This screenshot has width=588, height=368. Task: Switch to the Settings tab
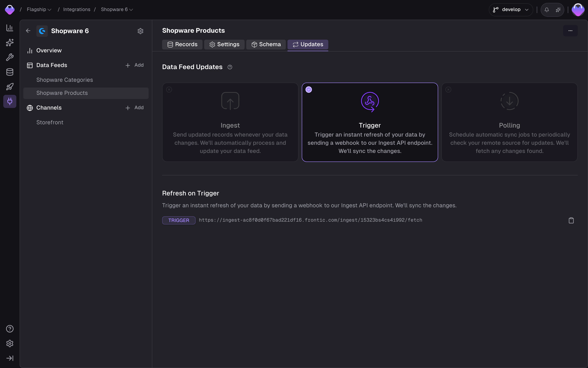coord(224,45)
